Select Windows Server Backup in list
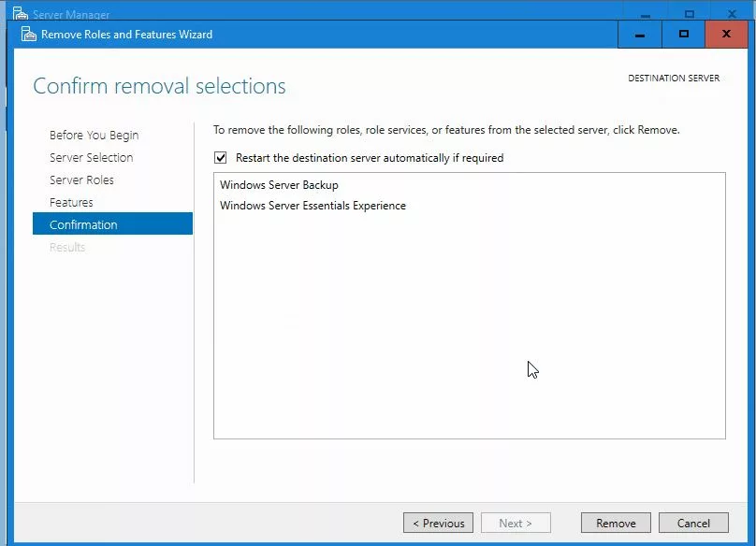The height and width of the screenshot is (546, 756). coord(279,185)
